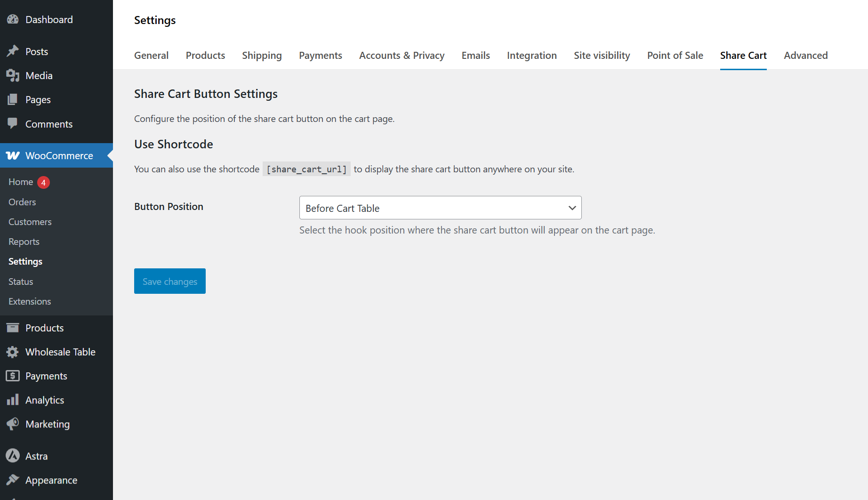Open the Button Position dropdown
The image size is (868, 500).
pyautogui.click(x=433, y=208)
